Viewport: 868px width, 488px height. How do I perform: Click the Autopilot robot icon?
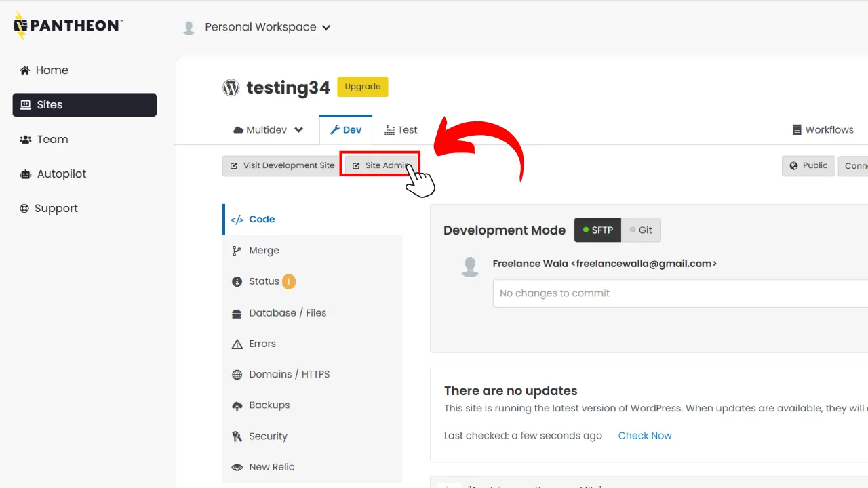point(26,174)
